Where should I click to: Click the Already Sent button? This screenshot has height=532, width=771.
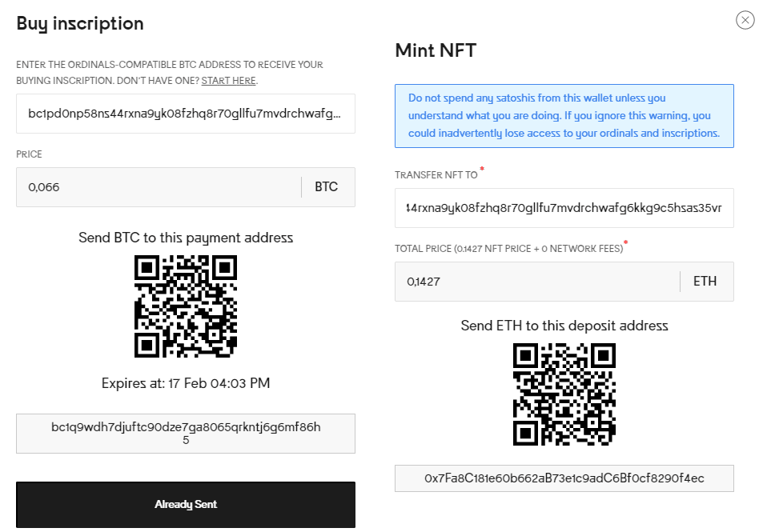tap(186, 505)
